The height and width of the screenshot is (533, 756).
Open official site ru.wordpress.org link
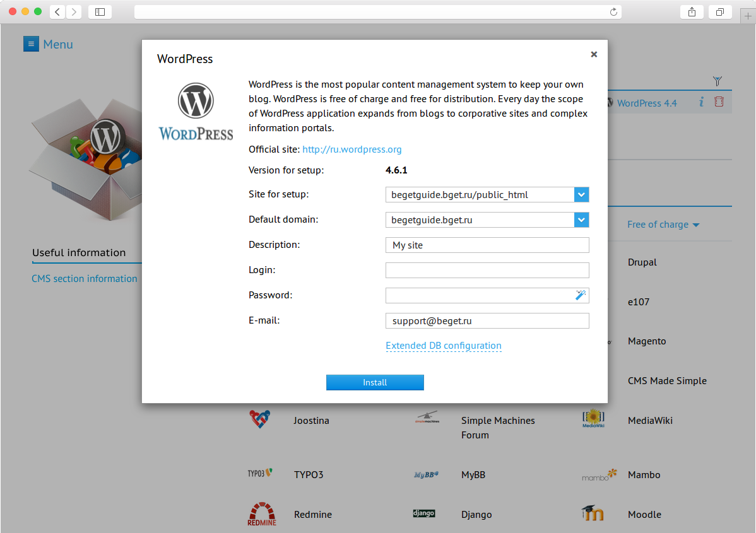tap(352, 149)
